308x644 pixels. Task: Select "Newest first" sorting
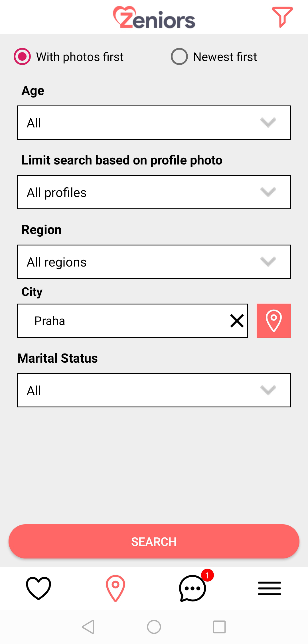pyautogui.click(x=179, y=57)
